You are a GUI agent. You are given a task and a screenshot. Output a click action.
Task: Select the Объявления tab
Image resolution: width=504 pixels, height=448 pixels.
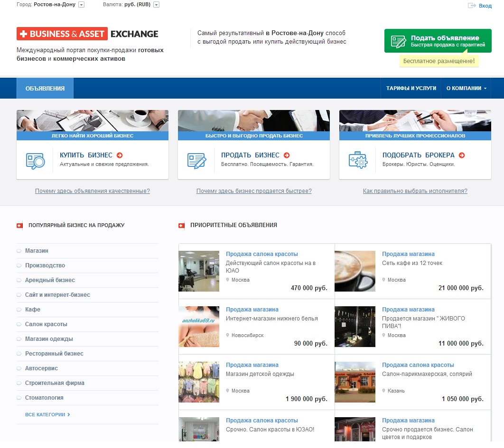[x=45, y=88]
